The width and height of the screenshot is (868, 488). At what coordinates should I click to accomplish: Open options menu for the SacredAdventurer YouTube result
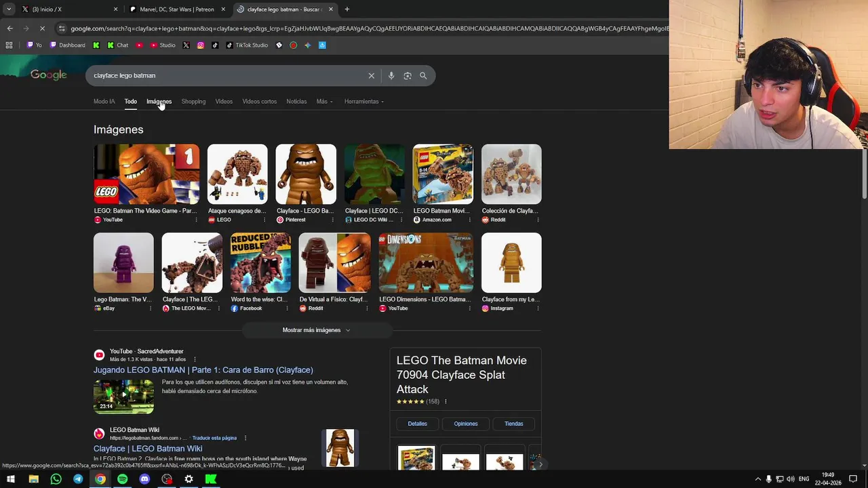tap(195, 359)
